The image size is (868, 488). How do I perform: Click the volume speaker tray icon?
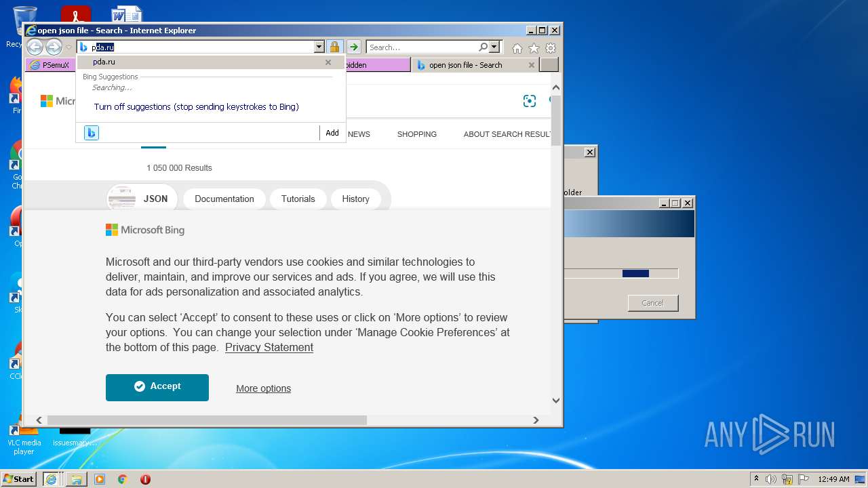[771, 479]
